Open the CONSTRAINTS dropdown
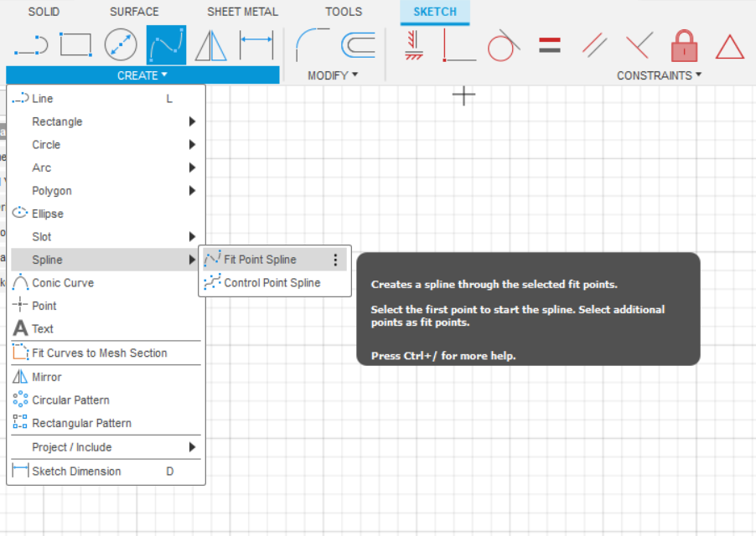Viewport: 756px width, 536px height. pyautogui.click(x=659, y=75)
